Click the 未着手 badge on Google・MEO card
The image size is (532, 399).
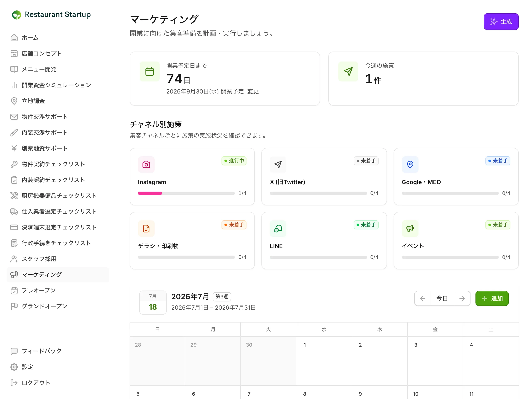498,161
